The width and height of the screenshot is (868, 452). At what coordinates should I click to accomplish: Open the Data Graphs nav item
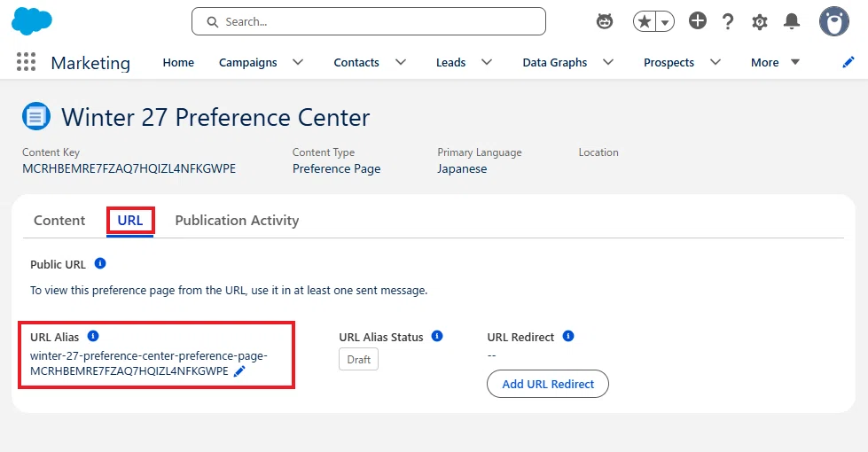(555, 63)
